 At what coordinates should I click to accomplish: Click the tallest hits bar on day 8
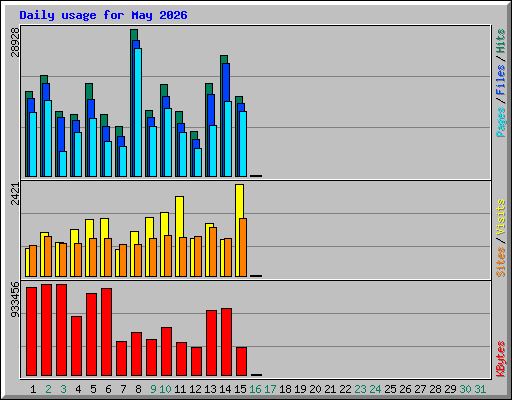click(x=134, y=35)
